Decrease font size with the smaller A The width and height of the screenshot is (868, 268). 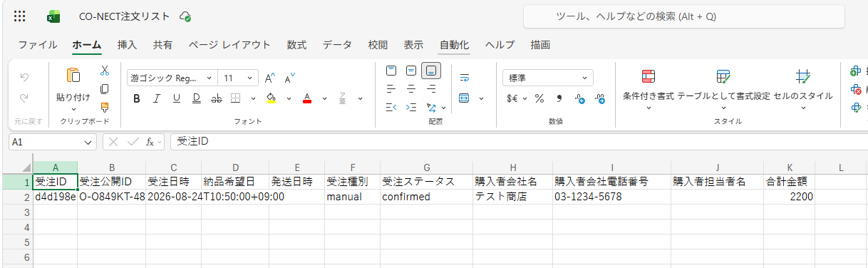coord(289,78)
